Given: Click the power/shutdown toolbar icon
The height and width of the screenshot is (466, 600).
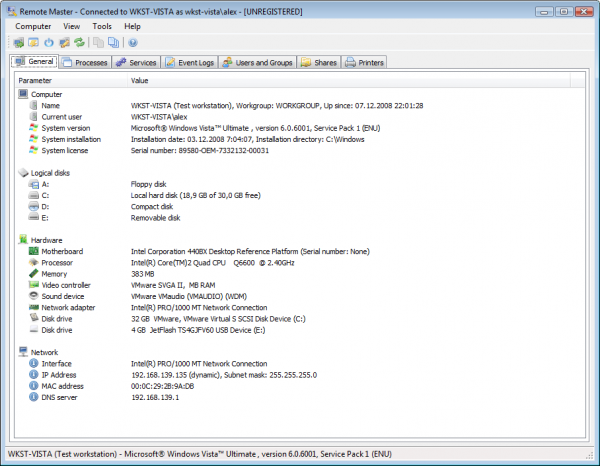Looking at the screenshot, I should (49, 43).
